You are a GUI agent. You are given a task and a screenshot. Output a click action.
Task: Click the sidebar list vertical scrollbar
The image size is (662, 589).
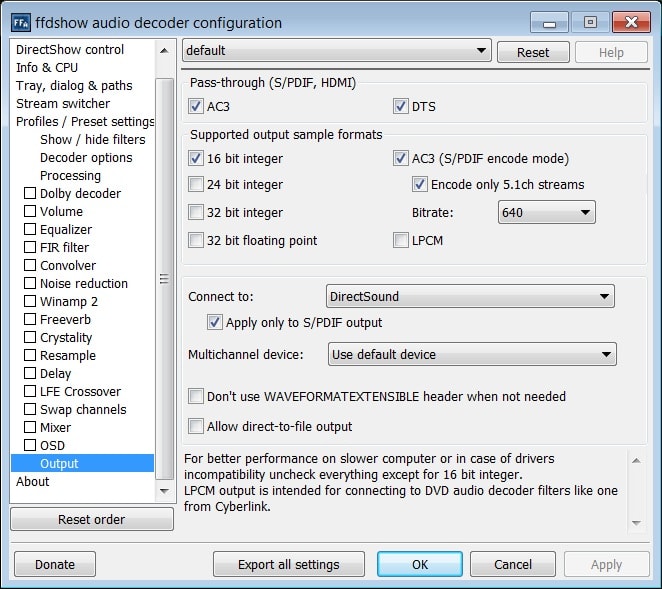coord(165,280)
